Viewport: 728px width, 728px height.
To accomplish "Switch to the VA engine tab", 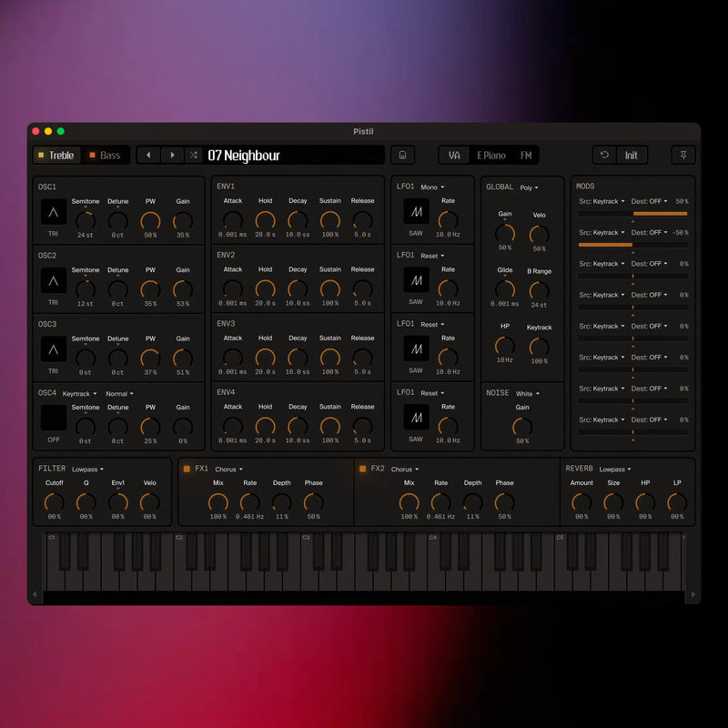I will tap(454, 155).
